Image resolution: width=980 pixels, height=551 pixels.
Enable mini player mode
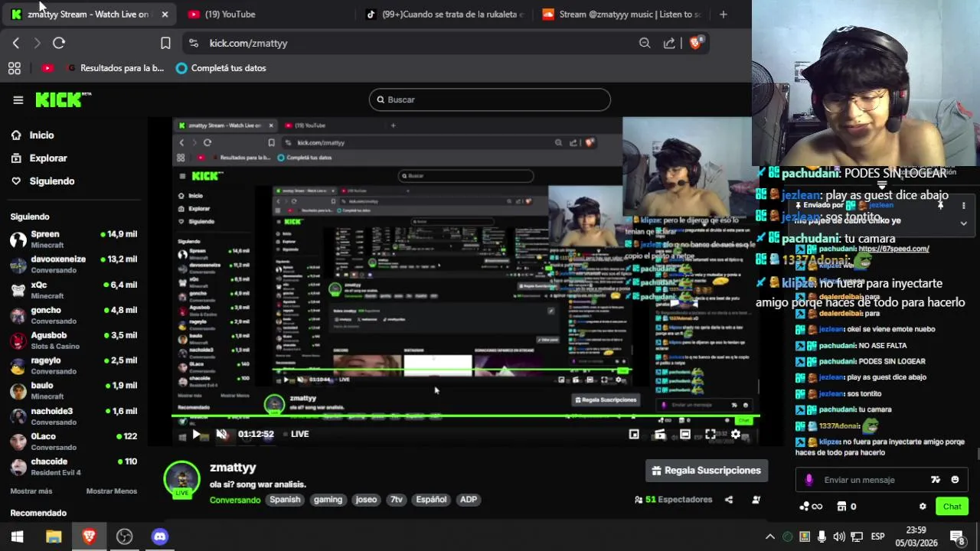(x=634, y=434)
